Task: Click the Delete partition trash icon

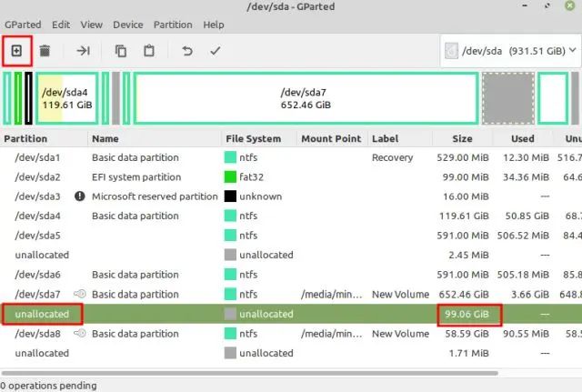Action: [44, 51]
